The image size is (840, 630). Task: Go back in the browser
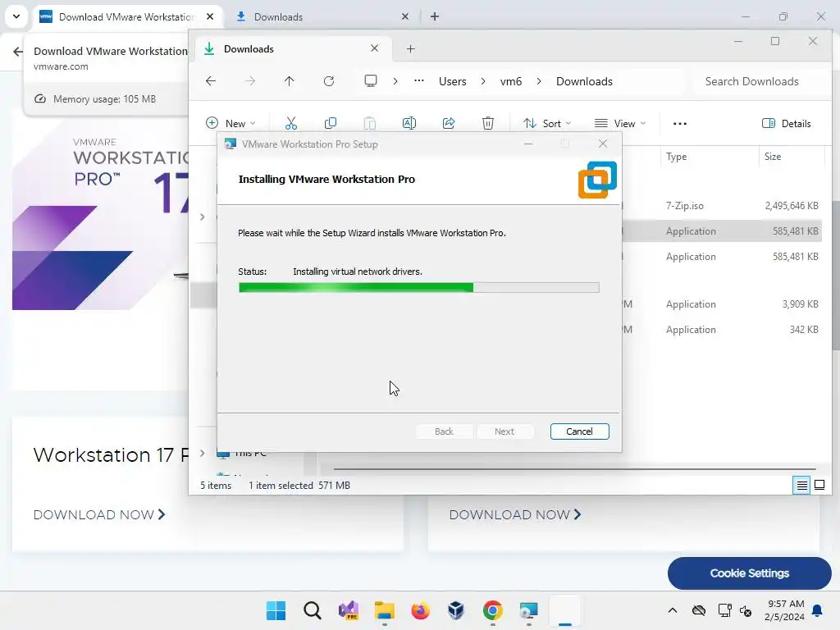(x=18, y=52)
